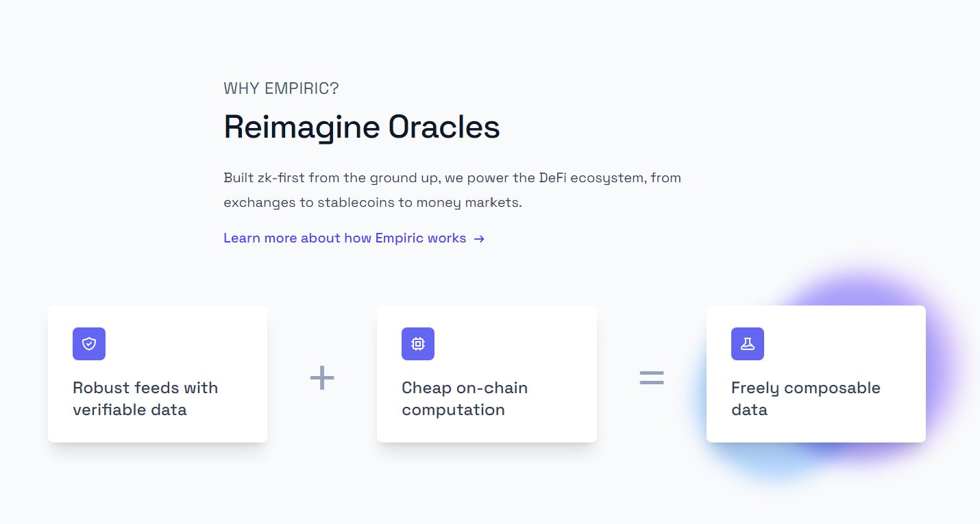Click the Reimagine Oracles heading
This screenshot has width=980, height=524.
click(x=361, y=127)
